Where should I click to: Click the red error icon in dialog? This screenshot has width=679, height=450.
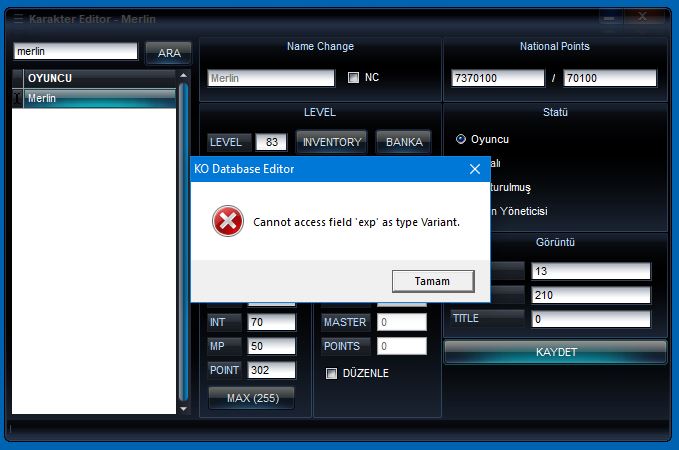pyautogui.click(x=228, y=221)
